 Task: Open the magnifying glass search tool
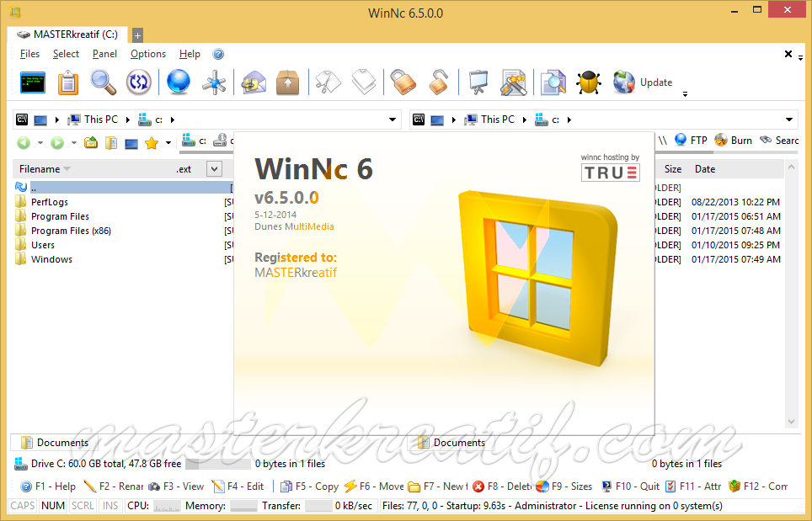coord(103,82)
